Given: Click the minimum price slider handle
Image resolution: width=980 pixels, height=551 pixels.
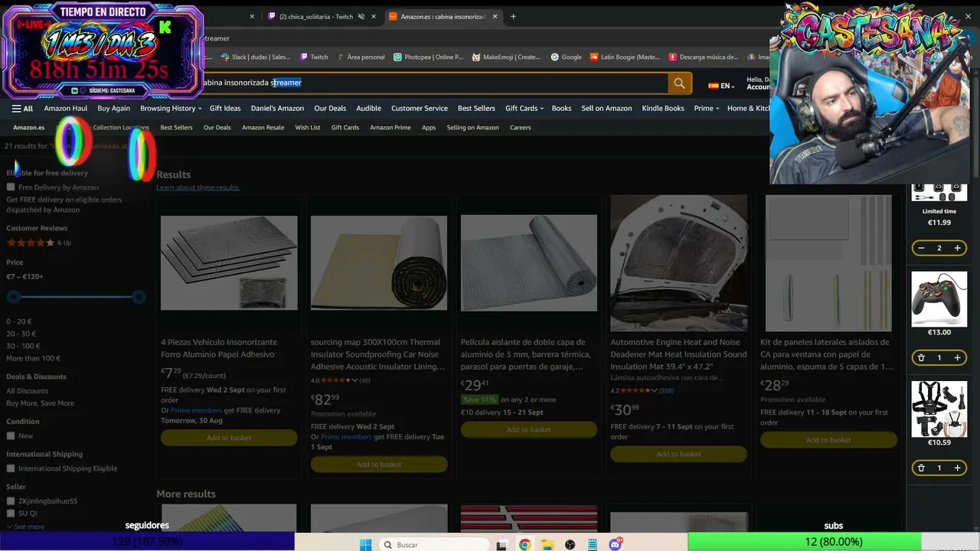Looking at the screenshot, I should click(13, 297).
